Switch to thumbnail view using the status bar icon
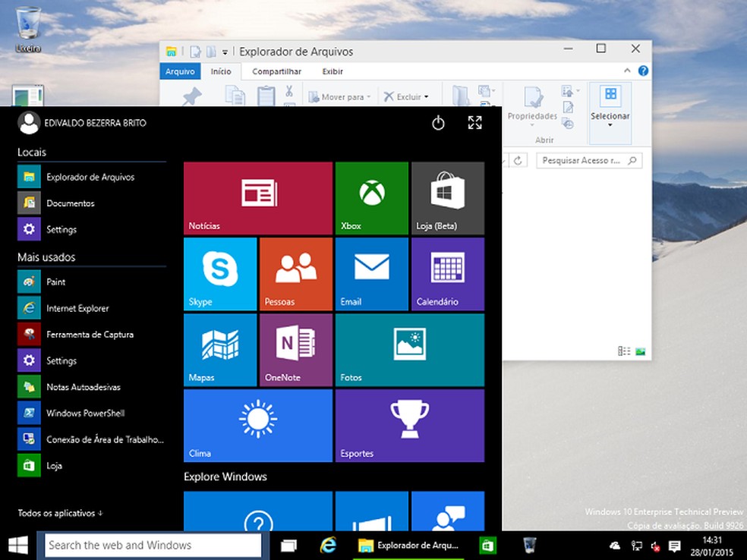The width and height of the screenshot is (747, 560). point(641,351)
